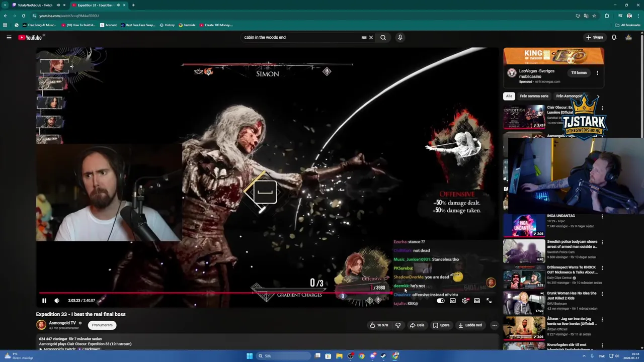Select the Från samma serie chip

534,96
